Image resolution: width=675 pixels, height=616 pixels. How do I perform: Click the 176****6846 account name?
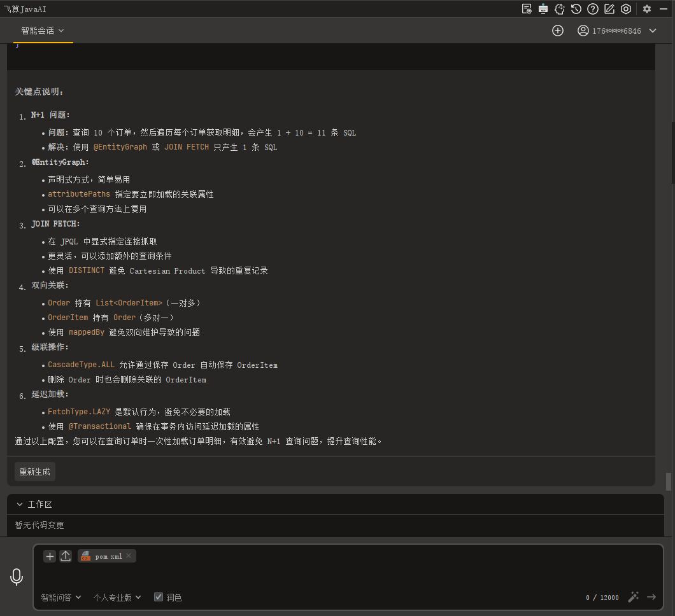[x=616, y=31]
